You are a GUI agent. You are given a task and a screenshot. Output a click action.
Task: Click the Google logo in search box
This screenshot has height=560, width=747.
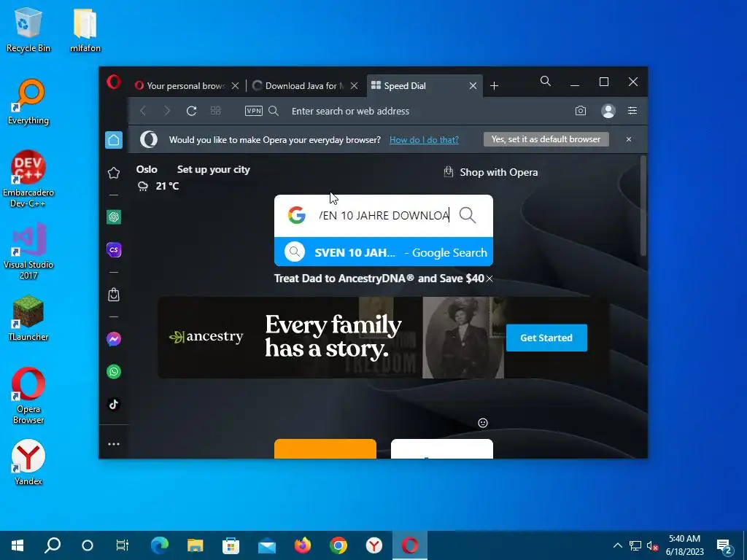pyautogui.click(x=296, y=215)
